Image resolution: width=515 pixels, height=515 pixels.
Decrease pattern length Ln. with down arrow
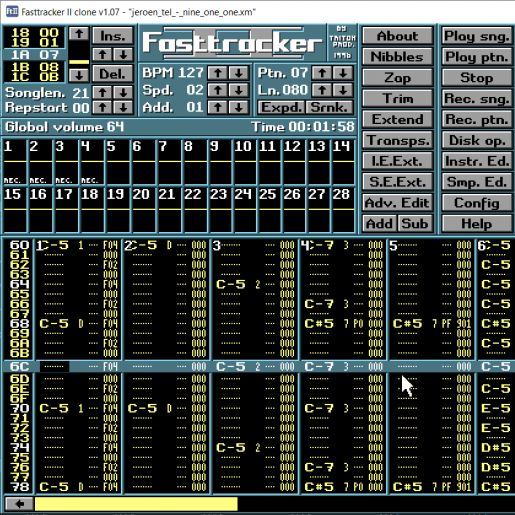click(342, 90)
